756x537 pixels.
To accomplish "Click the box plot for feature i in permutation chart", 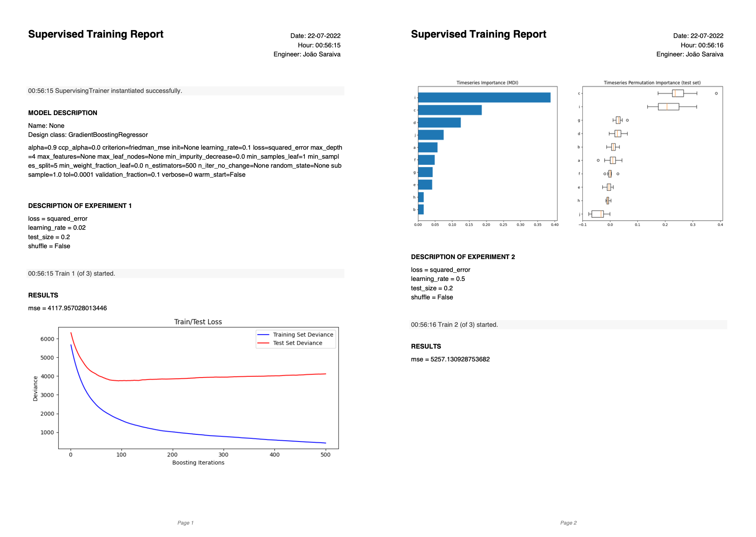I will 669,107.
